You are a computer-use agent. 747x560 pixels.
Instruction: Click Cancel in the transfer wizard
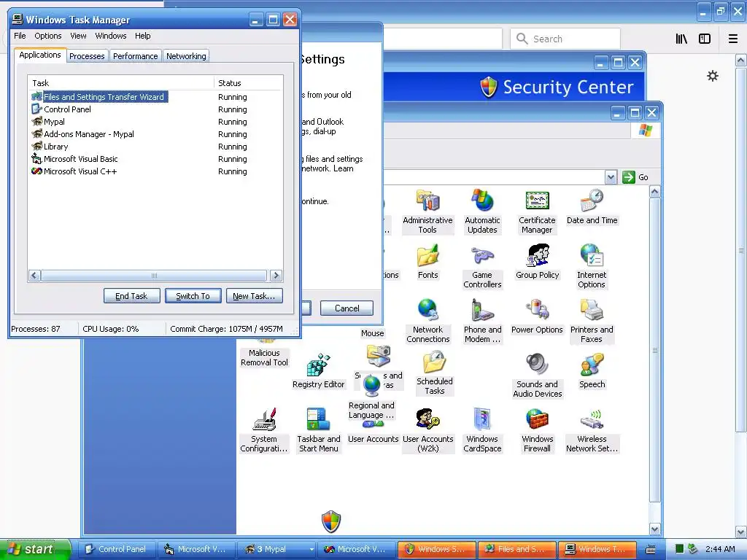click(x=347, y=308)
